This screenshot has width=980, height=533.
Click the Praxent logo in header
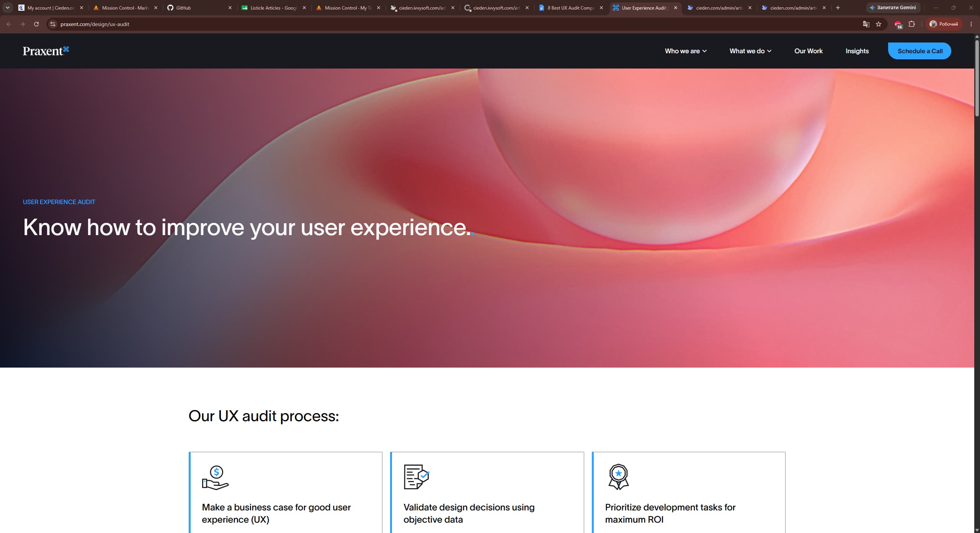pyautogui.click(x=46, y=51)
